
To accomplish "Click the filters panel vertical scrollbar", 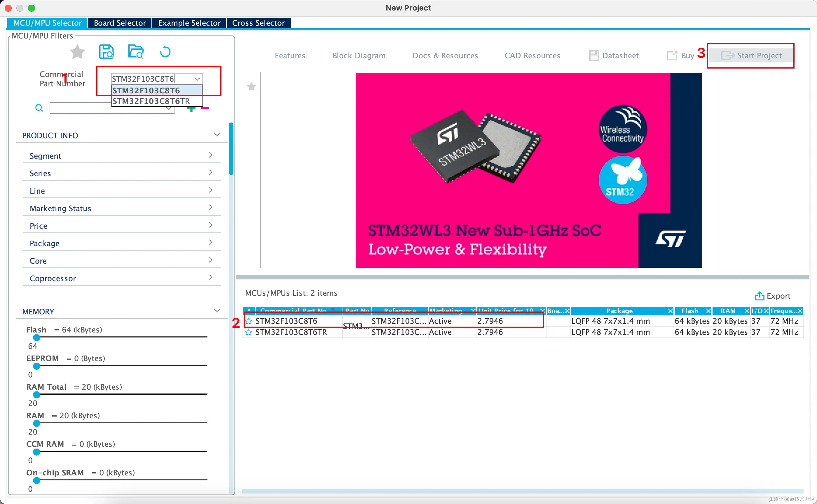I will coord(231,149).
